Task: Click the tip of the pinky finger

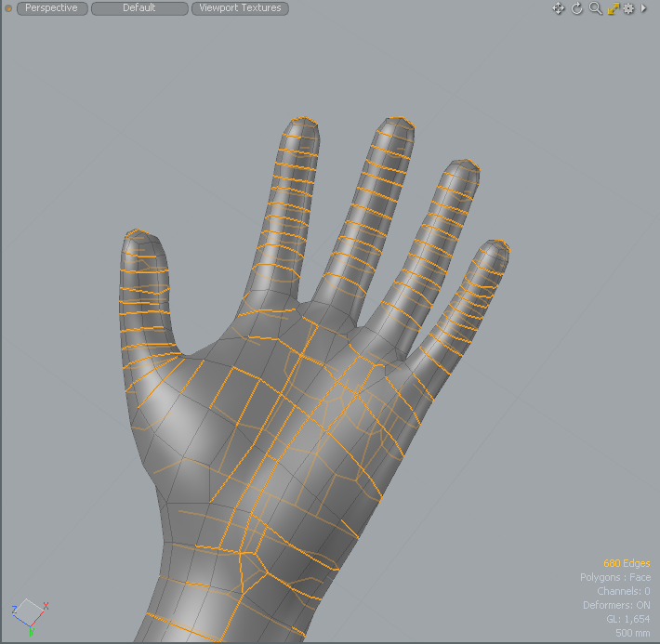Action: [493, 247]
